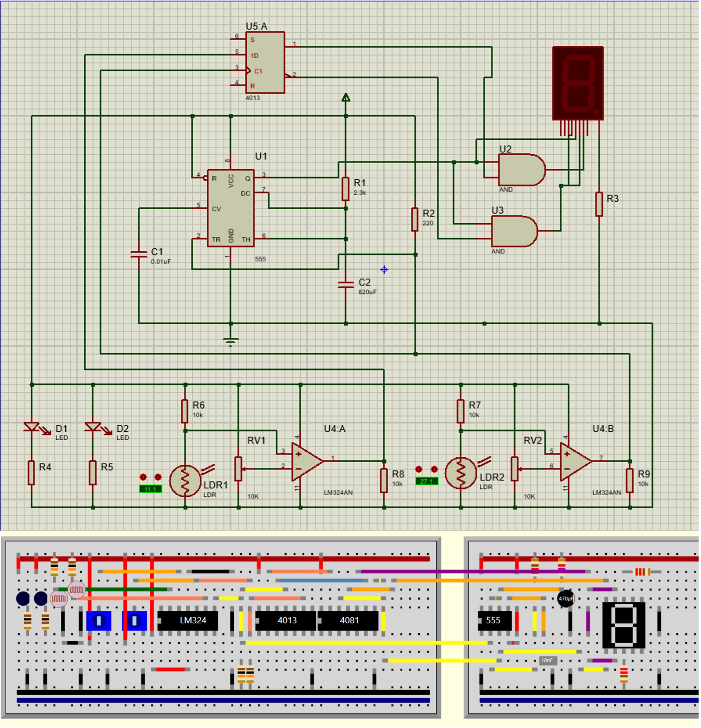Toggle LED D1 in the schematic
This screenshot has height=728, width=701.
pyautogui.click(x=32, y=427)
